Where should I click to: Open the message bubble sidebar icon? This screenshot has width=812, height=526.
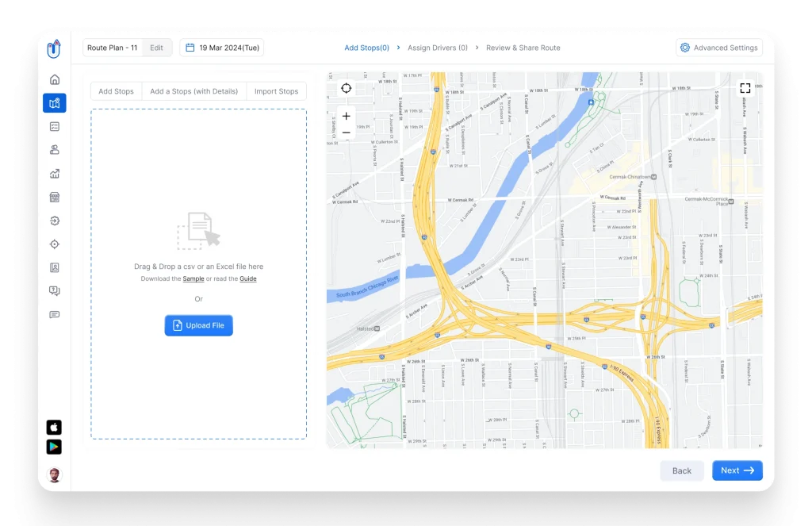tap(55, 314)
